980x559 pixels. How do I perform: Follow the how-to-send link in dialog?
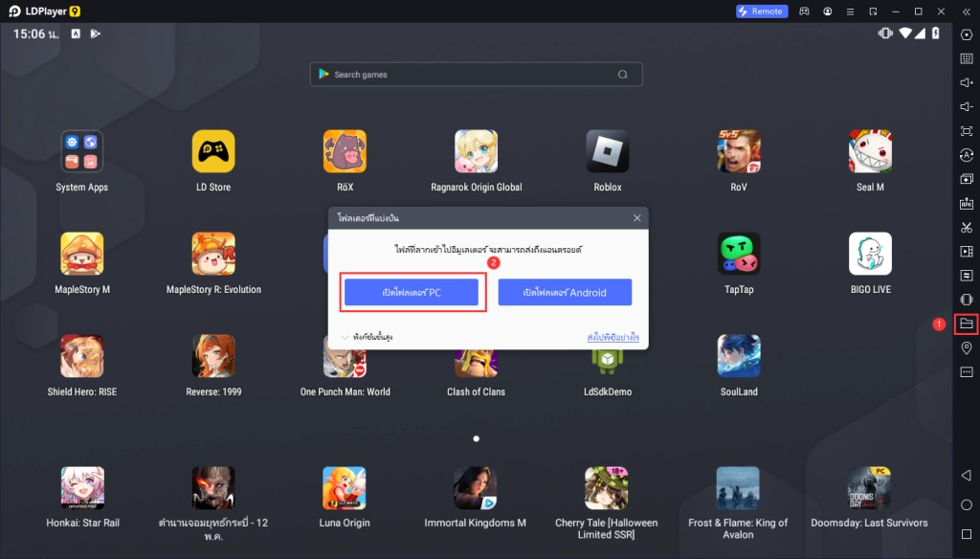612,337
